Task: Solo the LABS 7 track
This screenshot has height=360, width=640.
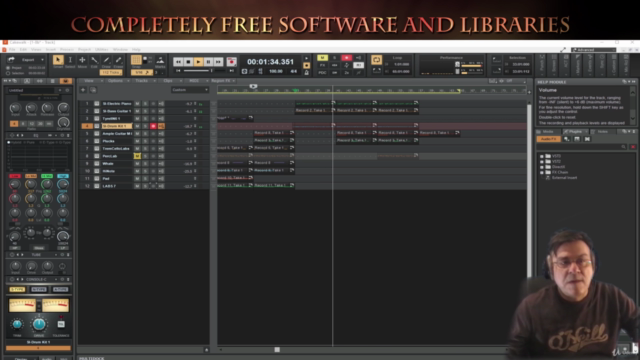Action: point(145,186)
